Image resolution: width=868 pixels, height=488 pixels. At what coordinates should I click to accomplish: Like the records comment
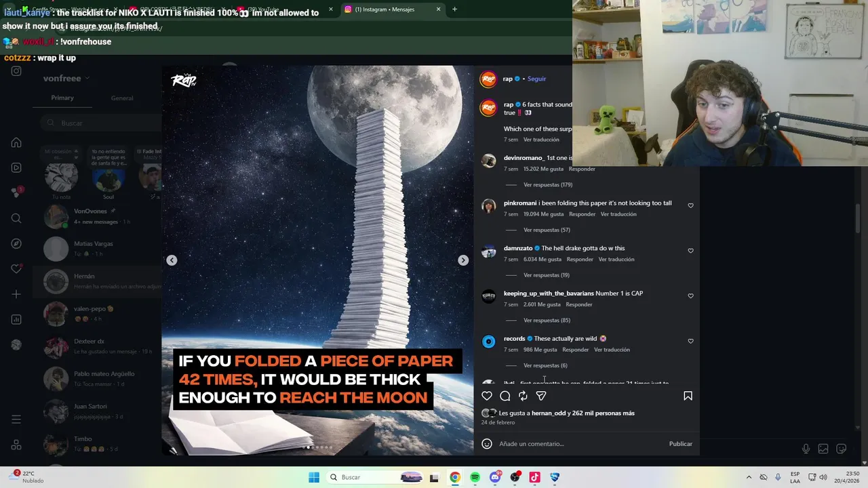[x=690, y=341]
